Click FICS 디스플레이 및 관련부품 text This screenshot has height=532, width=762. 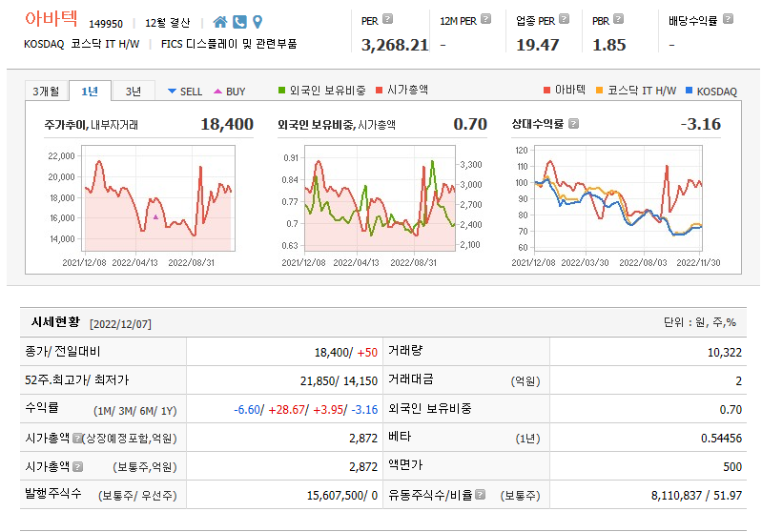[229, 44]
